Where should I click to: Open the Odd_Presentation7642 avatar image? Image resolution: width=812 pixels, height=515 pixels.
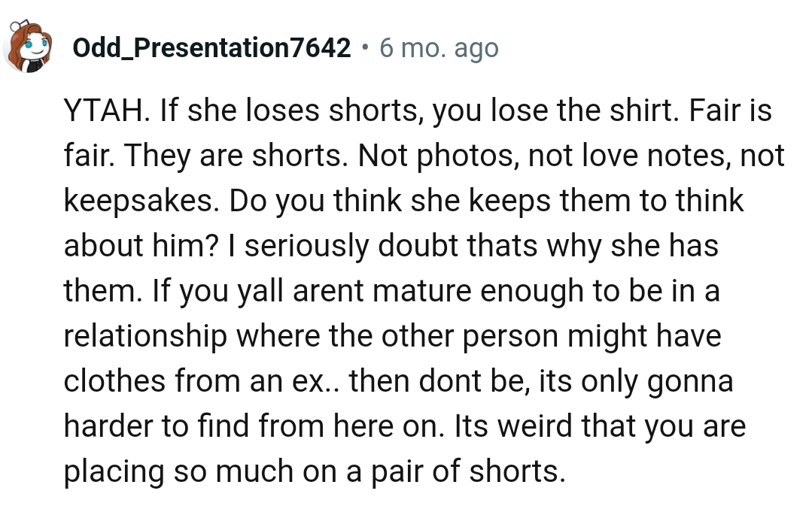29,47
